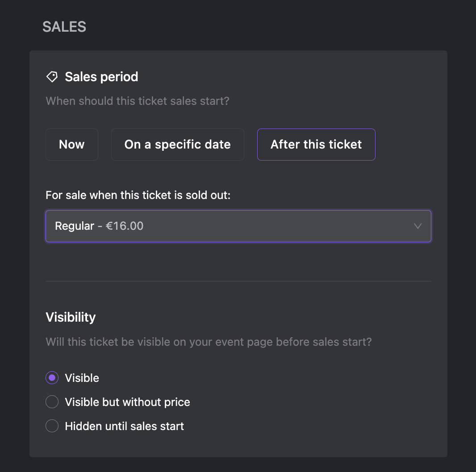
Task: Click the Visible option label text
Action: click(x=82, y=378)
